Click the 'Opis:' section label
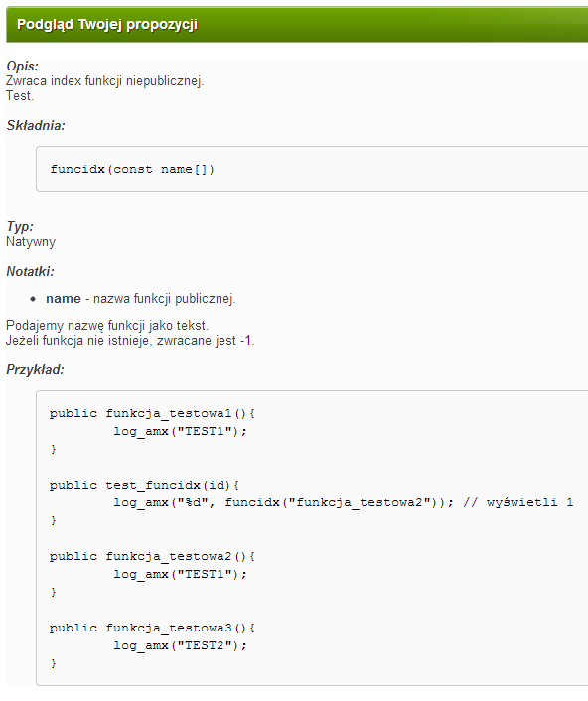This screenshot has height=701, width=588. click(23, 67)
